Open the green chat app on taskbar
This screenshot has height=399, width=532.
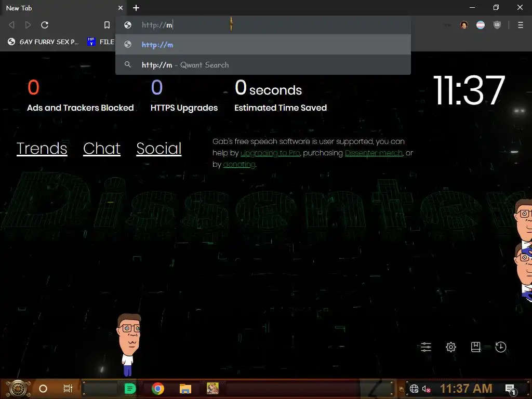(x=130, y=389)
